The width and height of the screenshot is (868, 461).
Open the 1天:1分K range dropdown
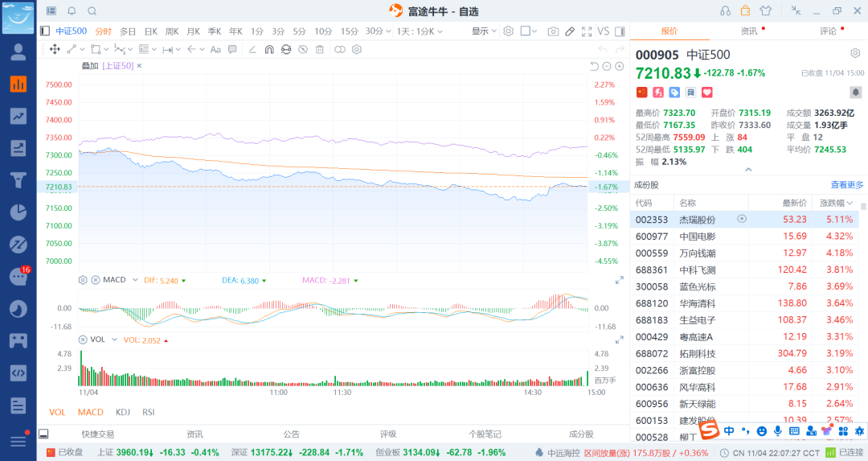[x=420, y=31]
